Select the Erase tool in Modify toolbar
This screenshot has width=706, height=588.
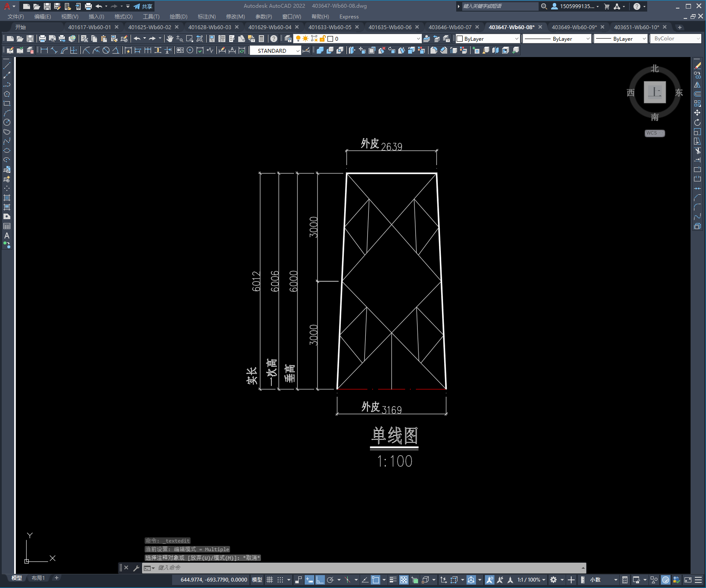point(697,66)
